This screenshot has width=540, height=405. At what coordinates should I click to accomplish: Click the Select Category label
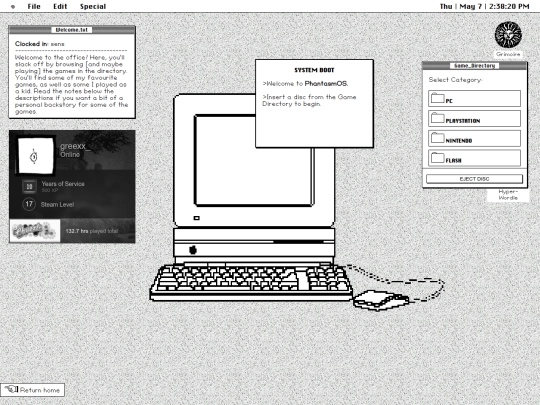pos(455,80)
